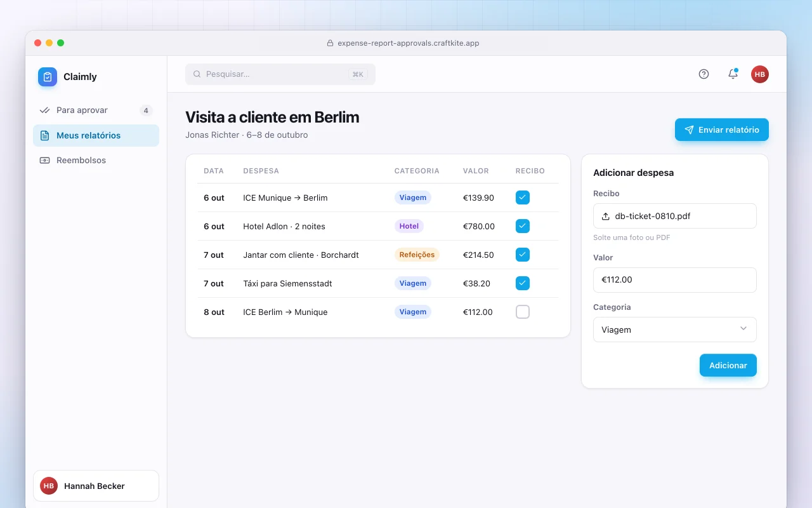Image resolution: width=812 pixels, height=508 pixels.
Task: Click the date 8 out
Action: (x=214, y=312)
